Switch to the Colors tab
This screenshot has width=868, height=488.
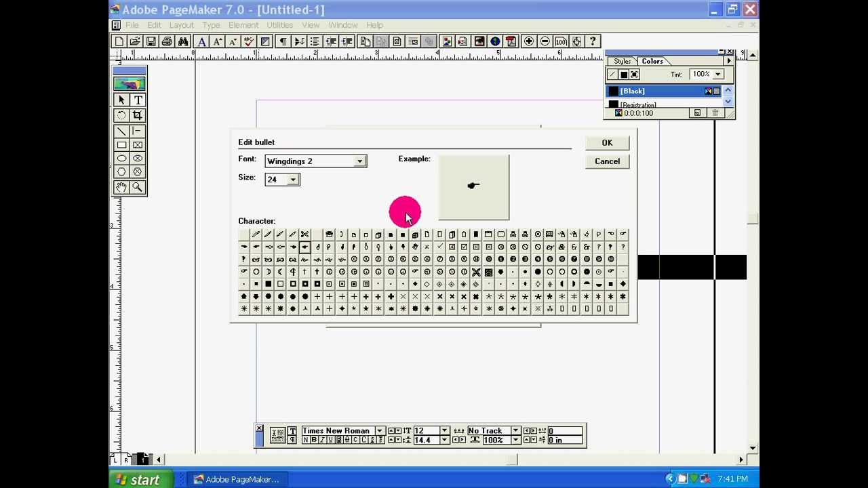[652, 61]
